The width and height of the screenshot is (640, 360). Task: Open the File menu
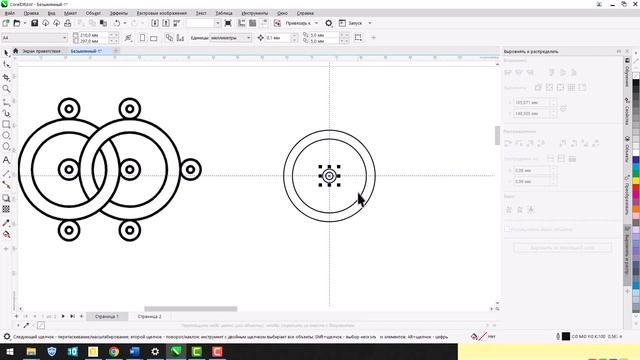pyautogui.click(x=10, y=13)
